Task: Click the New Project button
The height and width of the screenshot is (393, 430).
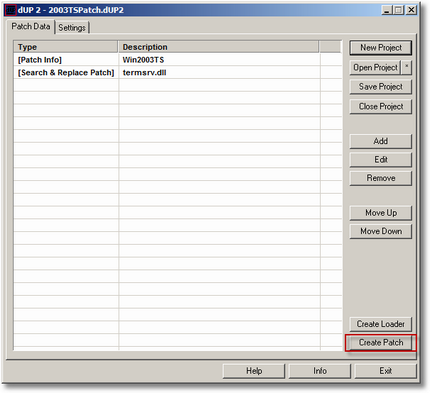Action: click(381, 48)
